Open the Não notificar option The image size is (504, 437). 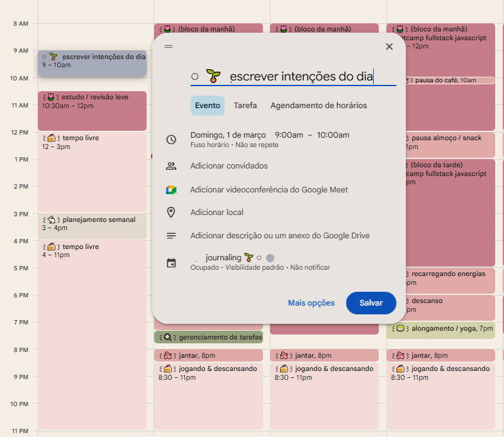pos(310,268)
